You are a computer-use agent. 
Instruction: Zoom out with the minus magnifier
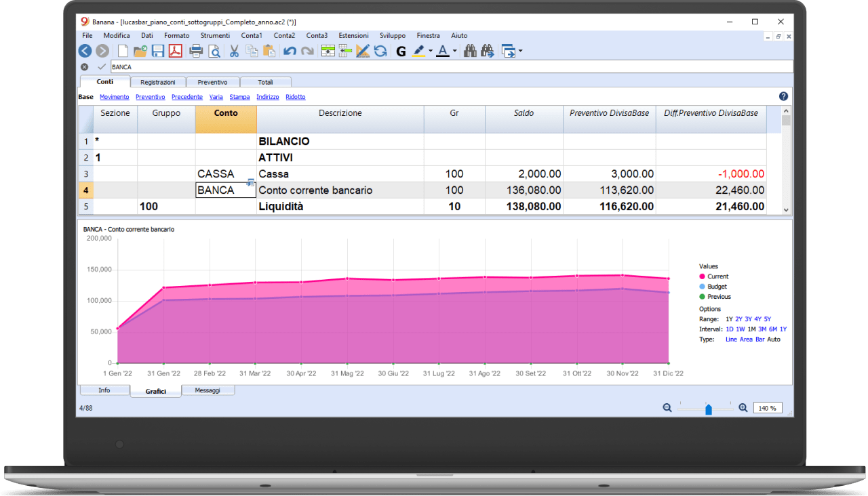[x=667, y=408]
